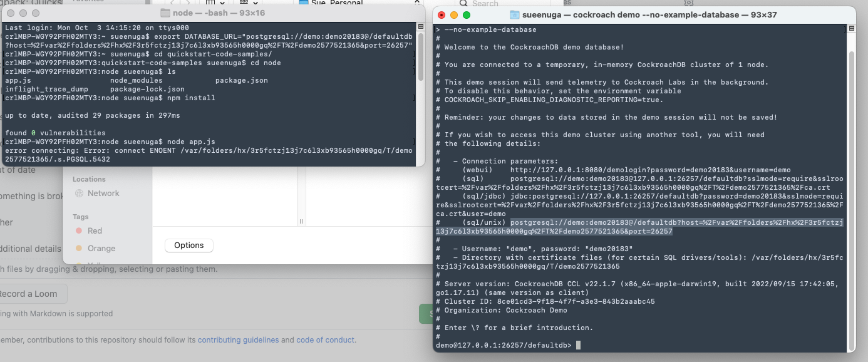Click the Network item label in the Finder sidebar
Screen dimensions: 868x362
(x=103, y=194)
